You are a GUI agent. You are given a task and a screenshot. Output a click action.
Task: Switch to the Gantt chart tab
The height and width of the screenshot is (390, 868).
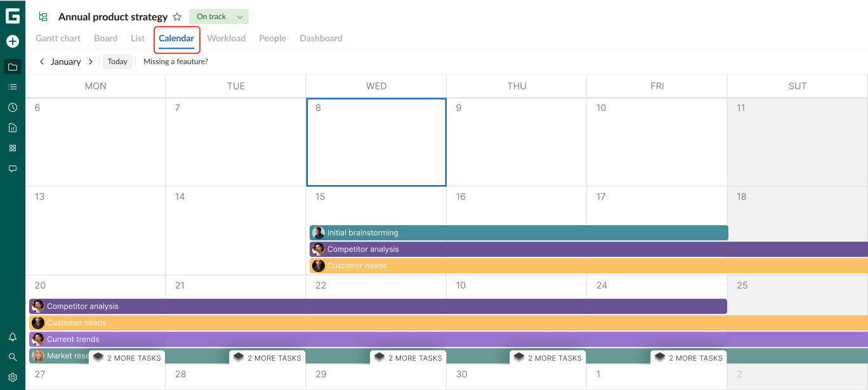(x=58, y=38)
